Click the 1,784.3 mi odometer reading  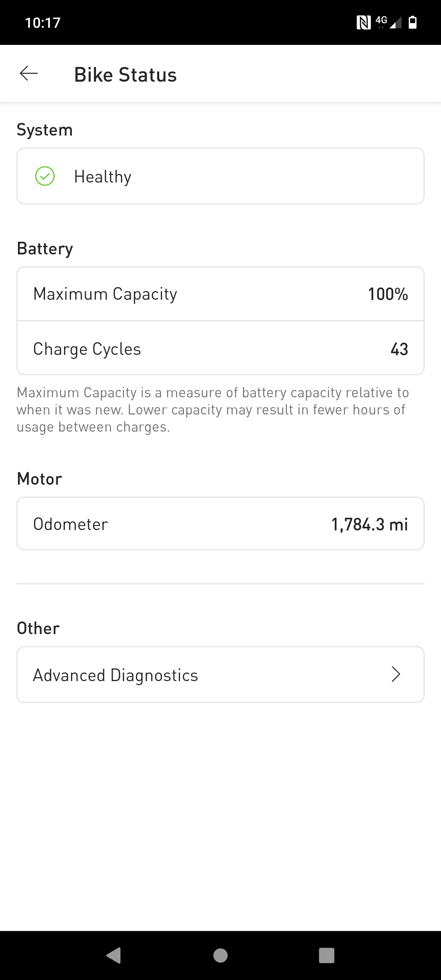(x=370, y=524)
